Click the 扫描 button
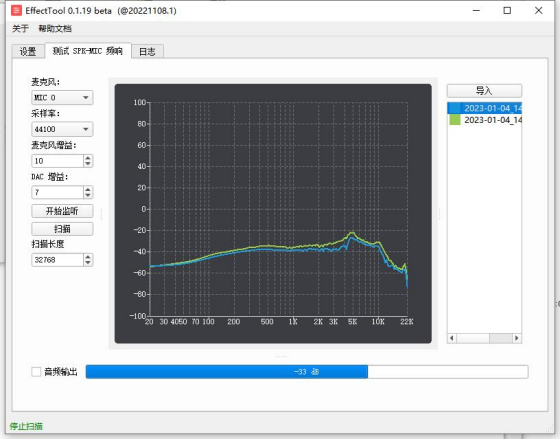560x439 pixels. 62,229
